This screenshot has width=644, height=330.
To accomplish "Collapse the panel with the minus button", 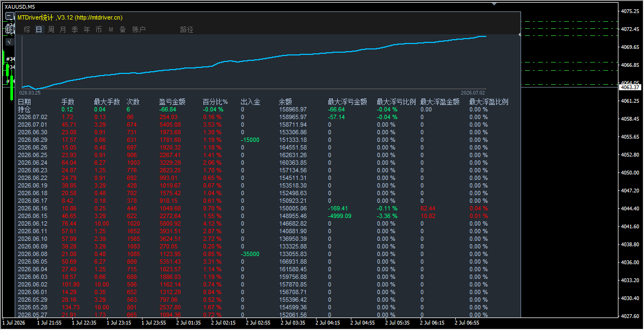I will click(x=9, y=16).
